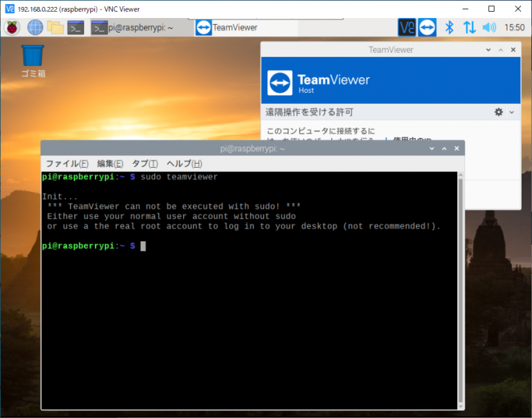This screenshot has height=418, width=532.
Task: Open VNC Server tray icon
Action: (407, 28)
